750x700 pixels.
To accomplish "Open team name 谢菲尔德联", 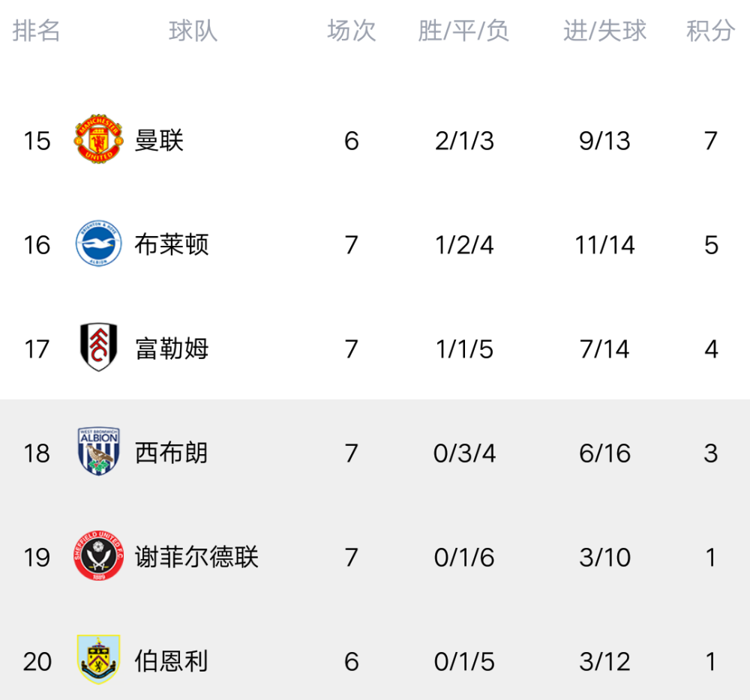I will 196,557.
